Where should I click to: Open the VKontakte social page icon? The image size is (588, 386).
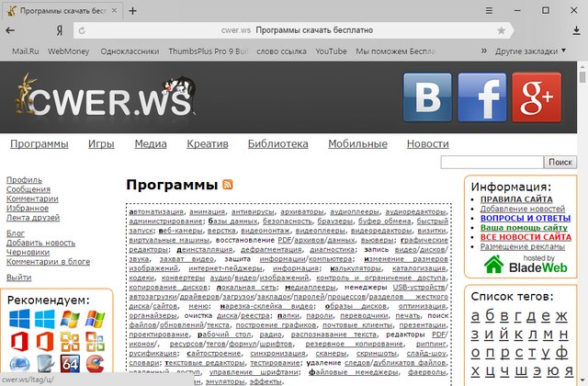tap(428, 97)
